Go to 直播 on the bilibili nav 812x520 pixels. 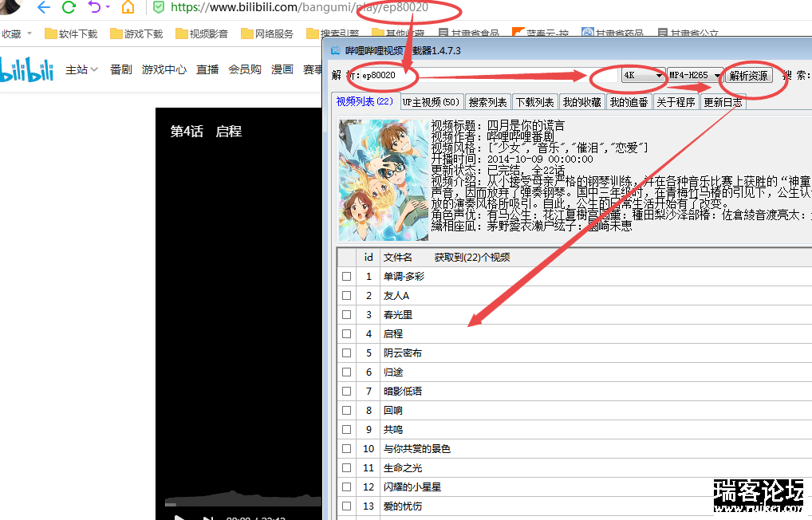(207, 69)
